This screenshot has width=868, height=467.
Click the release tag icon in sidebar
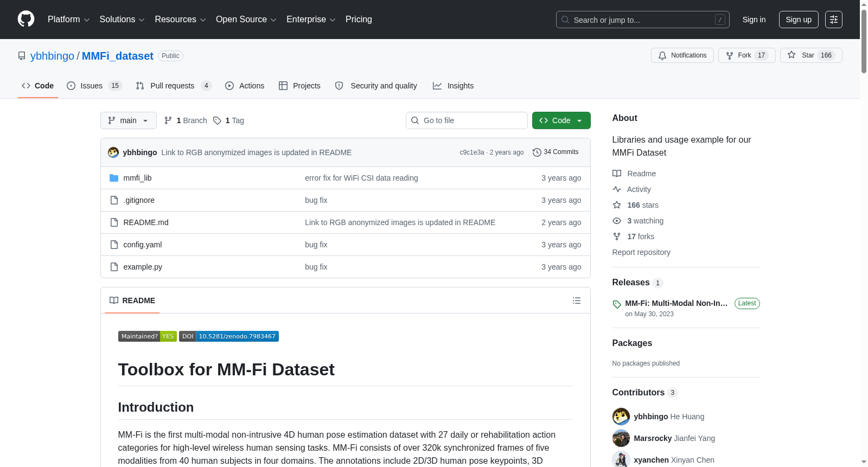pyautogui.click(x=617, y=304)
